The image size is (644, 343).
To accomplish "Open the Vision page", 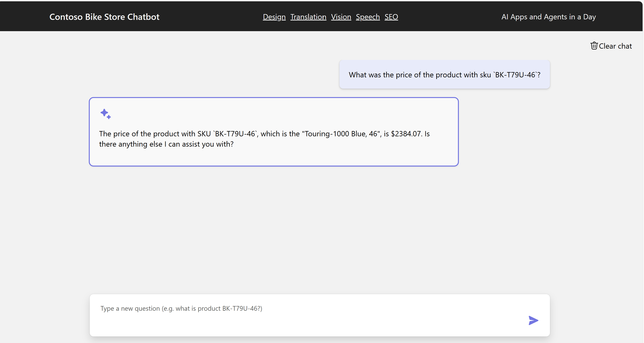I will [x=341, y=17].
